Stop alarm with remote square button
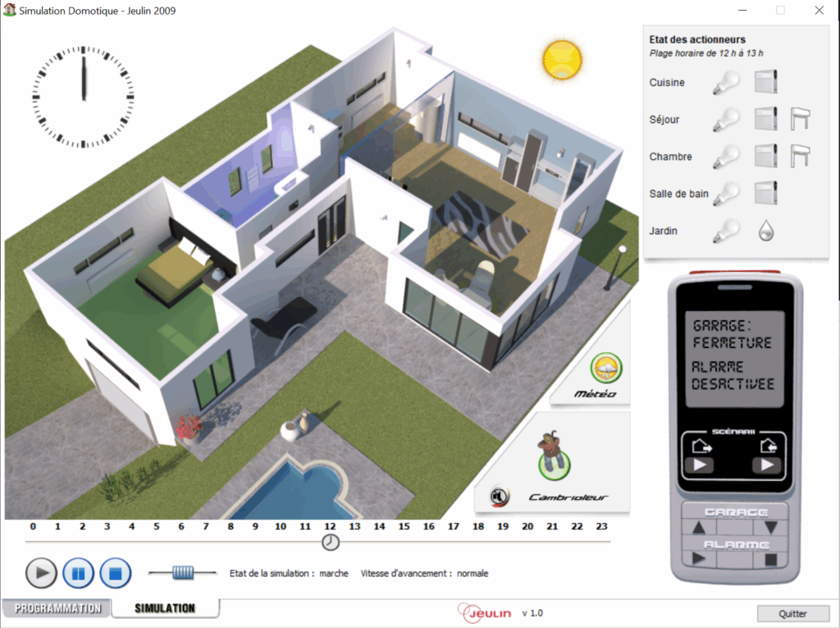840x628 pixels. coord(770,559)
